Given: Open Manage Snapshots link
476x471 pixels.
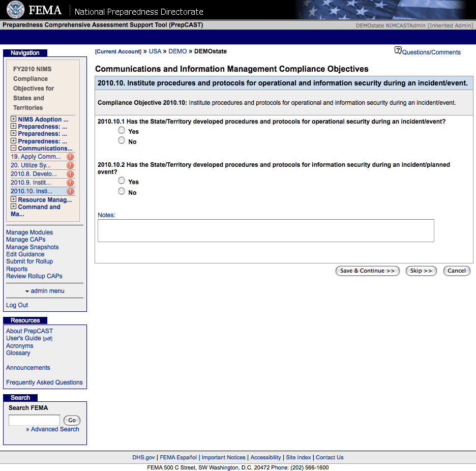Looking at the screenshot, I should pyautogui.click(x=33, y=247).
